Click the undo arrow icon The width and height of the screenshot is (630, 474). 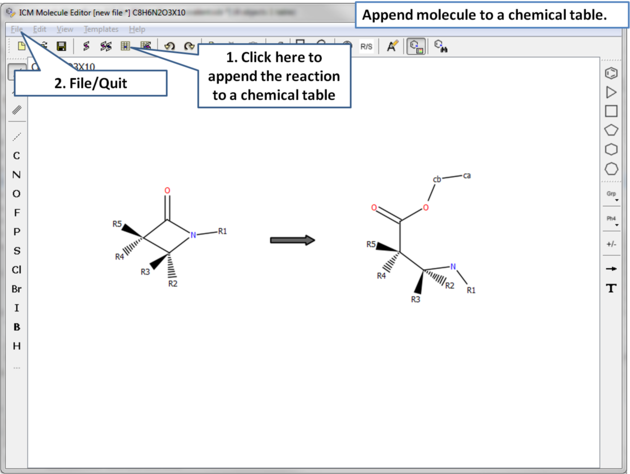click(x=169, y=46)
